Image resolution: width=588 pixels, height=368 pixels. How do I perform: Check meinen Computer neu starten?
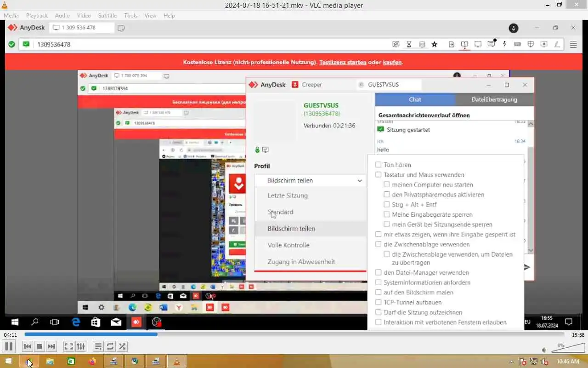point(387,184)
